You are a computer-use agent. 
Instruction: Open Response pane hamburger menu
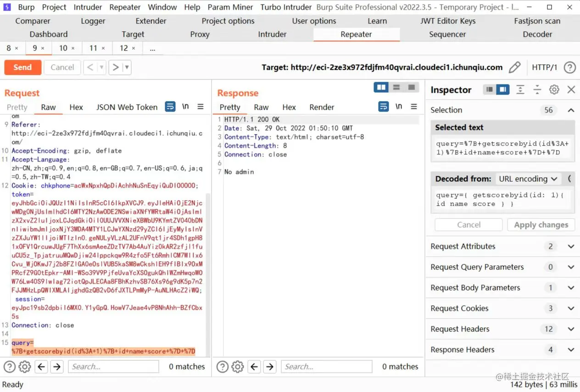[x=414, y=106]
